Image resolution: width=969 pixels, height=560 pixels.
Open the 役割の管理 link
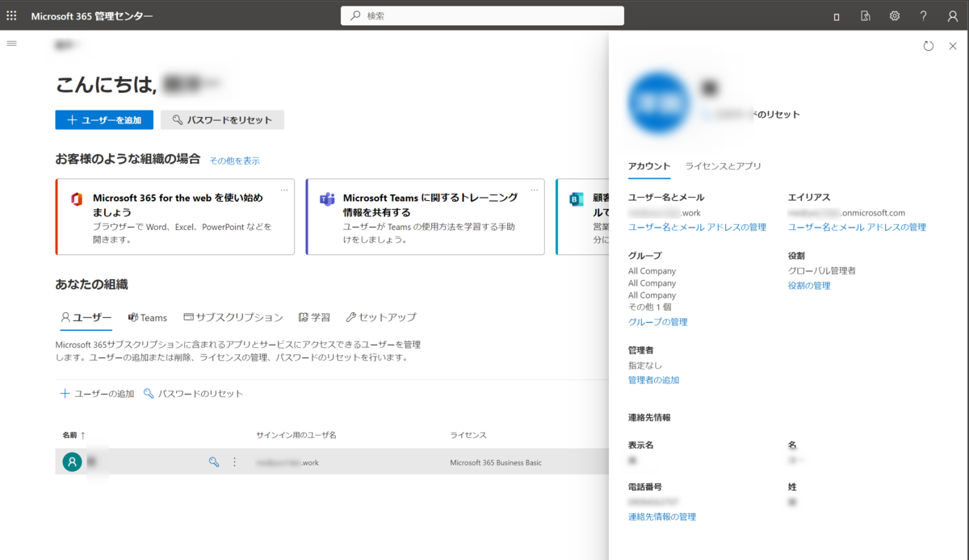click(x=809, y=286)
